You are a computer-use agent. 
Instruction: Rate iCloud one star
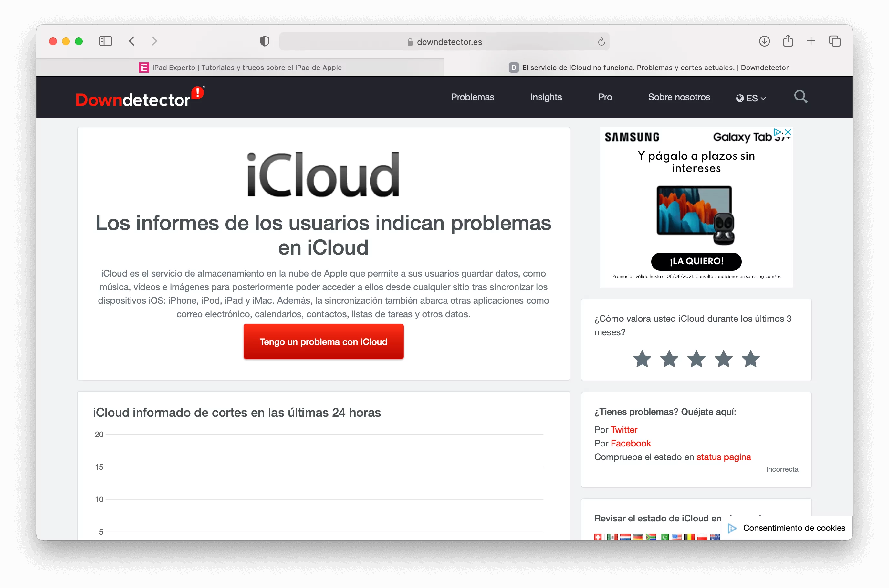click(642, 359)
